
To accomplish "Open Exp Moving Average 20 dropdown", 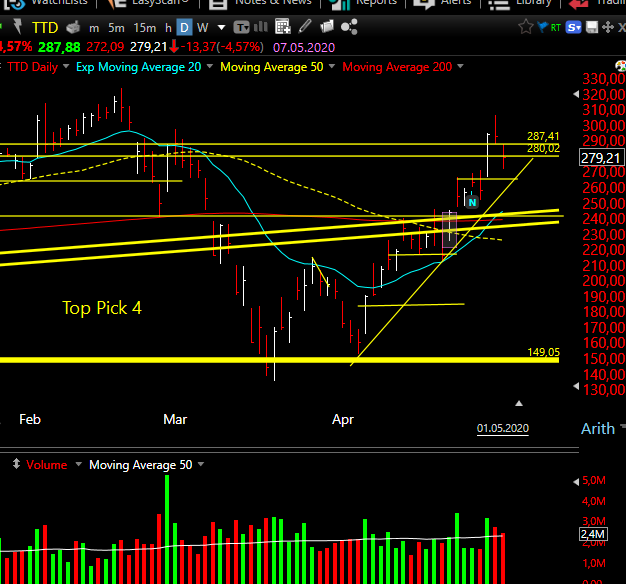I will tap(210, 66).
